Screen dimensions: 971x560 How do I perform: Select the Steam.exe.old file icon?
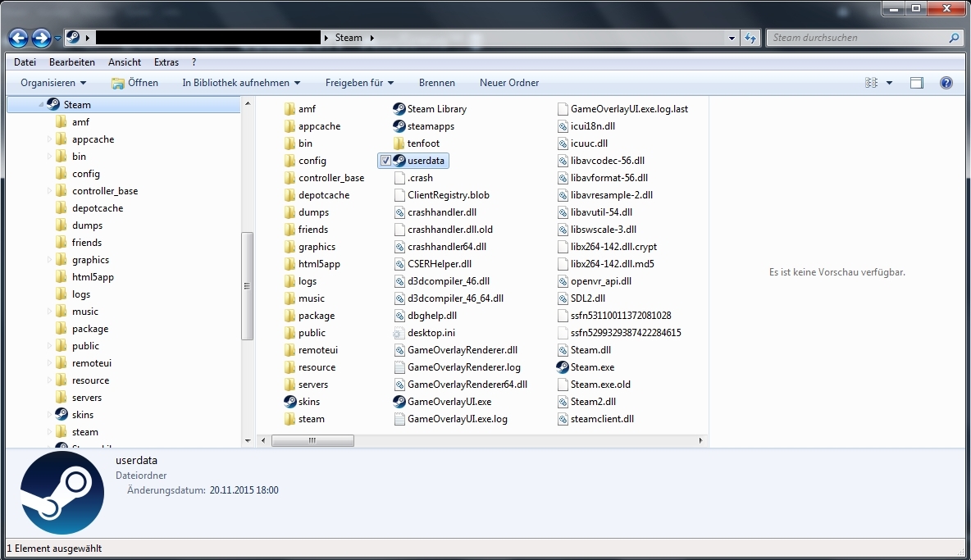pos(563,385)
